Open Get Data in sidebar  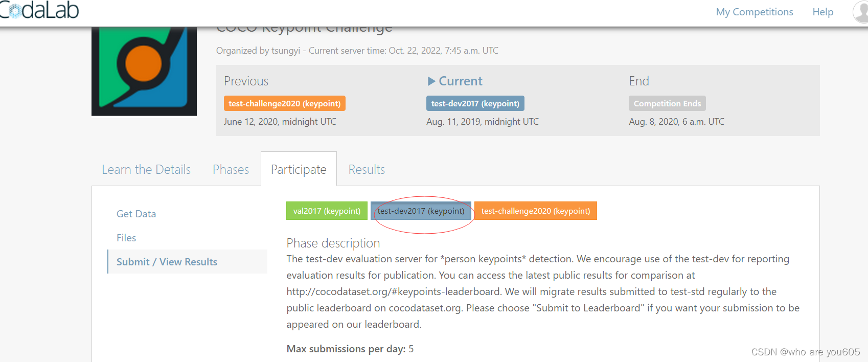point(136,214)
